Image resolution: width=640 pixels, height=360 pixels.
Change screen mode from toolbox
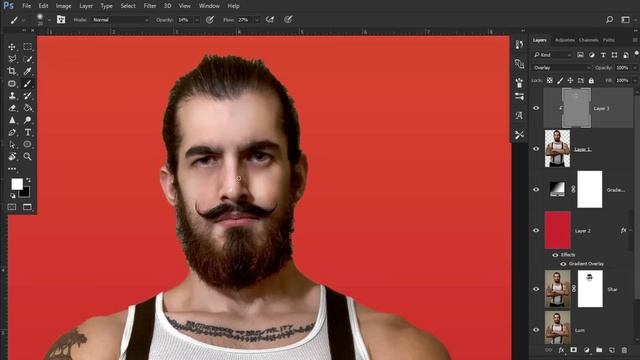[27, 207]
